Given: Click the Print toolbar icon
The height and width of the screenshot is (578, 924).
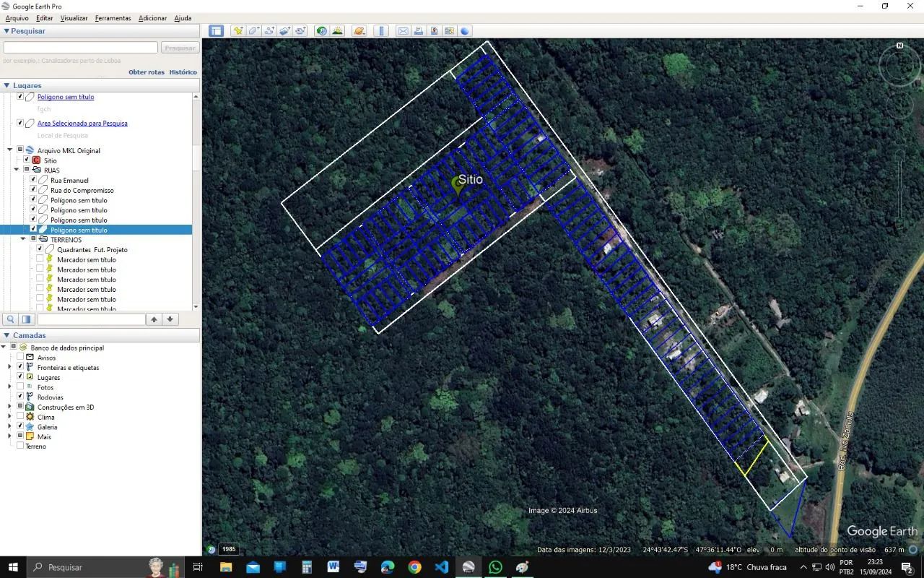Looking at the screenshot, I should [419, 31].
